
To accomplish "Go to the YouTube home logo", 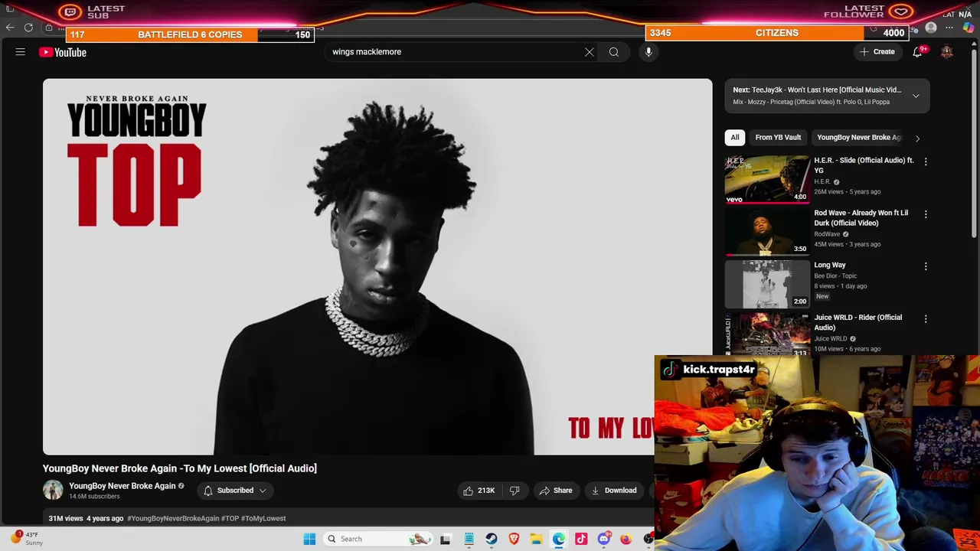I will (63, 52).
